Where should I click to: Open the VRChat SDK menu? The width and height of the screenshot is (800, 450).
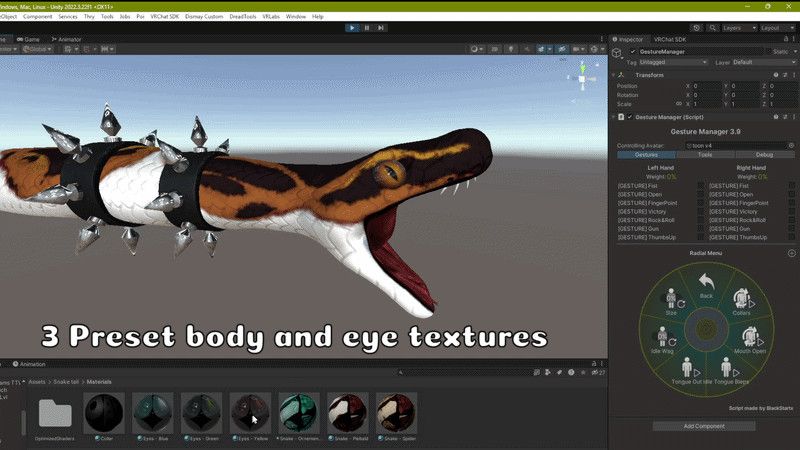tap(165, 16)
